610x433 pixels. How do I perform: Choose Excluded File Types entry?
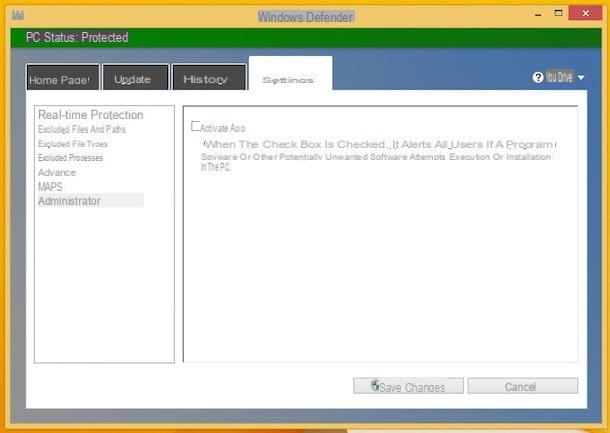point(73,144)
